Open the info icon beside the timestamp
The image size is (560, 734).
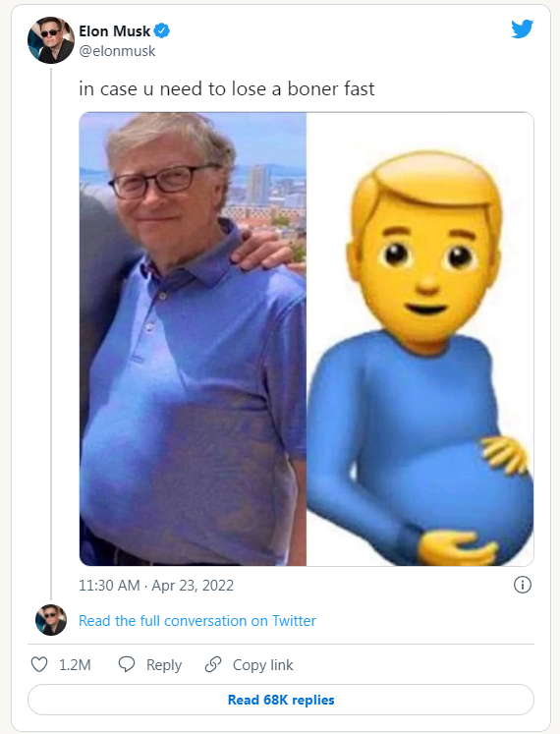click(522, 585)
